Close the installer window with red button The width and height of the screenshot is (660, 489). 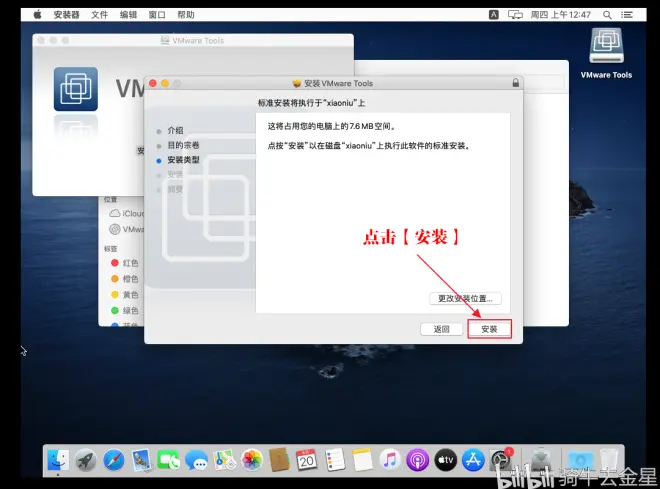[x=153, y=83]
